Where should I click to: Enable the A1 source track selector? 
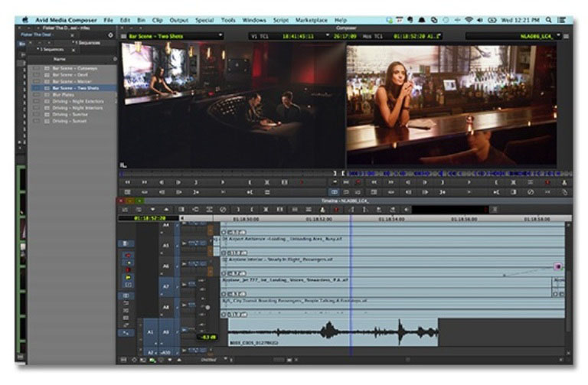click(x=150, y=332)
